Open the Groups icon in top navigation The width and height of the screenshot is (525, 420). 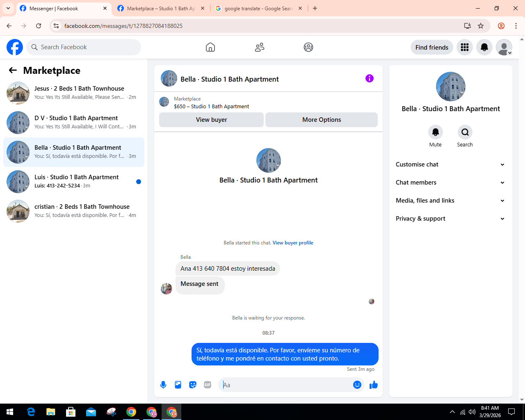point(308,47)
